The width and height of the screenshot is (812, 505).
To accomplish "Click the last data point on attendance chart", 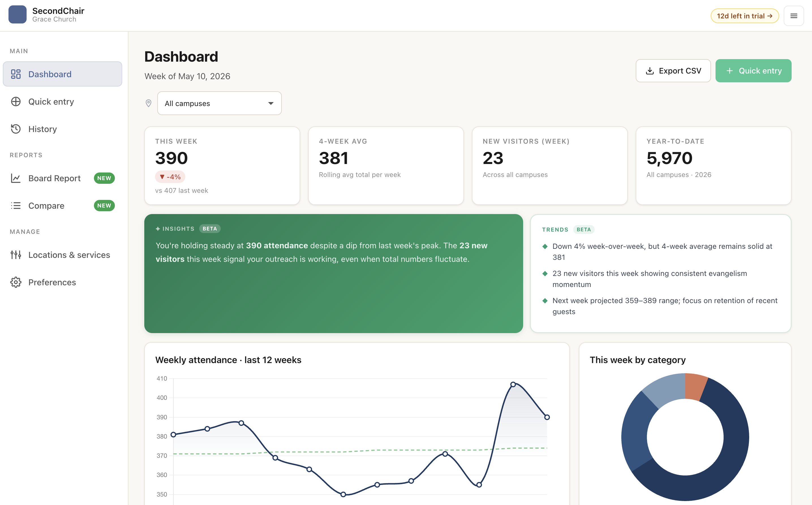I will (547, 417).
